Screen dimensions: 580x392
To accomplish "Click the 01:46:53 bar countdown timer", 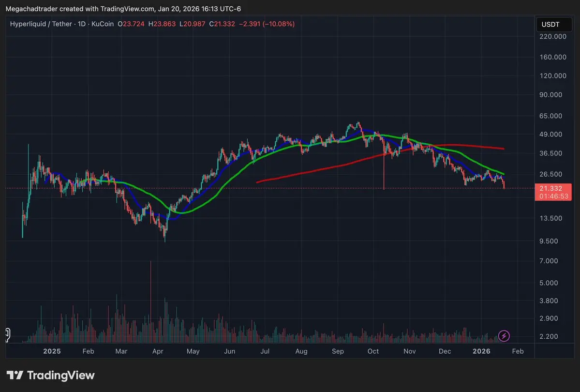I will [x=553, y=196].
